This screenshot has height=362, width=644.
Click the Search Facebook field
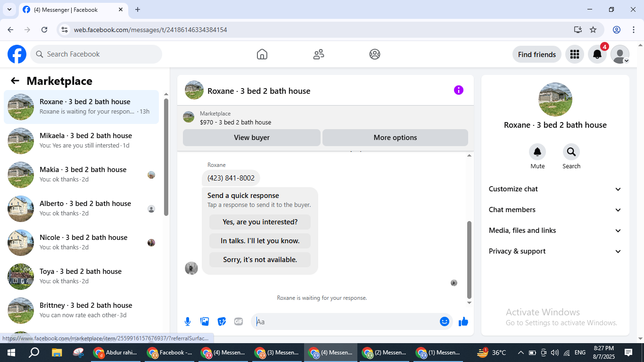click(x=96, y=54)
